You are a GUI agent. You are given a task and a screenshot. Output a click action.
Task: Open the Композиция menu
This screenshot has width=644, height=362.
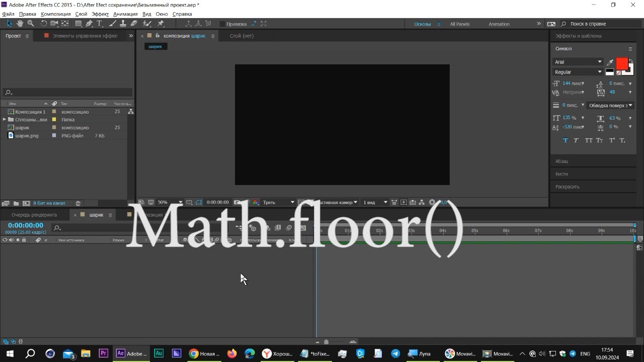coord(55,14)
